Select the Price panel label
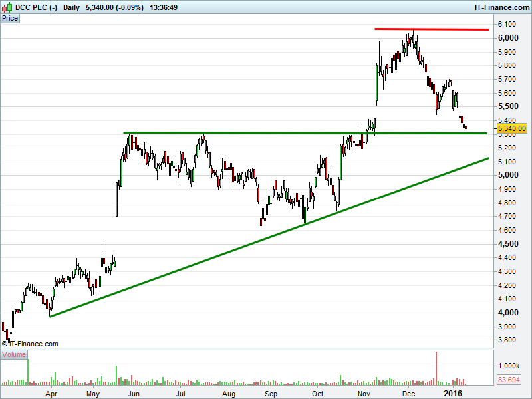This screenshot has width=532, height=399. coord(10,18)
